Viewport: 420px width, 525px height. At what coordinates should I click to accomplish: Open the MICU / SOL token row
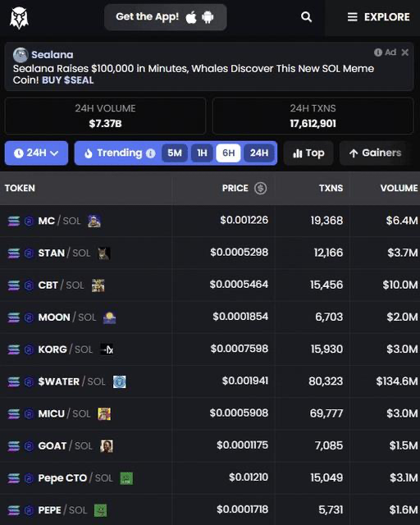210,413
